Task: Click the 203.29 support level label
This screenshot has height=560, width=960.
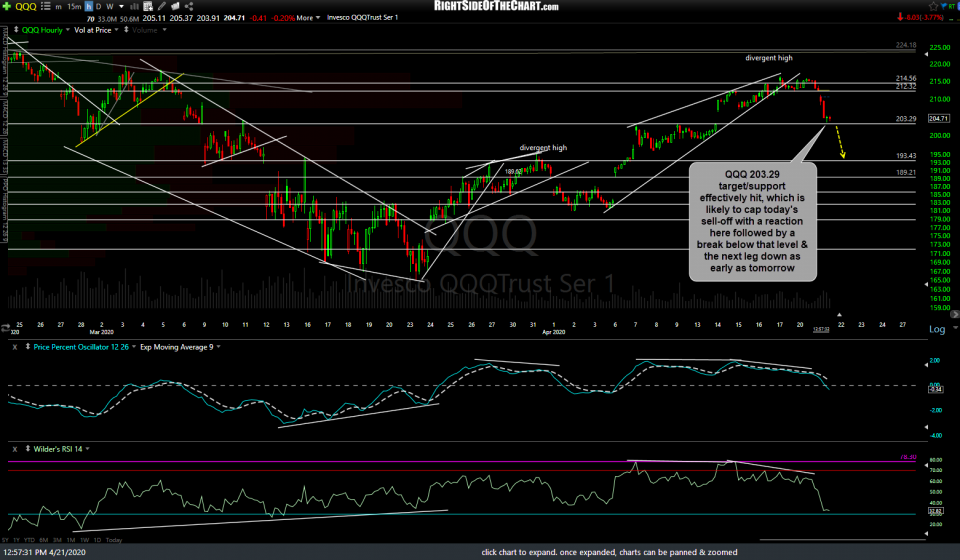Action: point(906,119)
